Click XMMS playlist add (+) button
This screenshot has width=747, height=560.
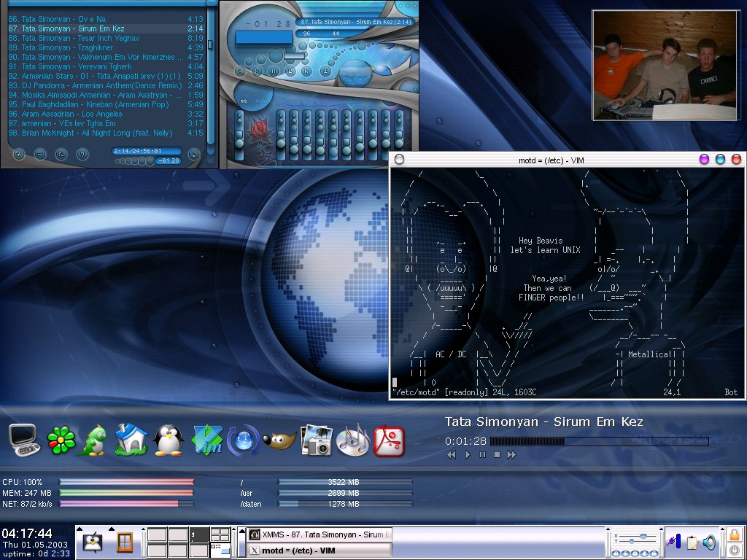(18, 155)
